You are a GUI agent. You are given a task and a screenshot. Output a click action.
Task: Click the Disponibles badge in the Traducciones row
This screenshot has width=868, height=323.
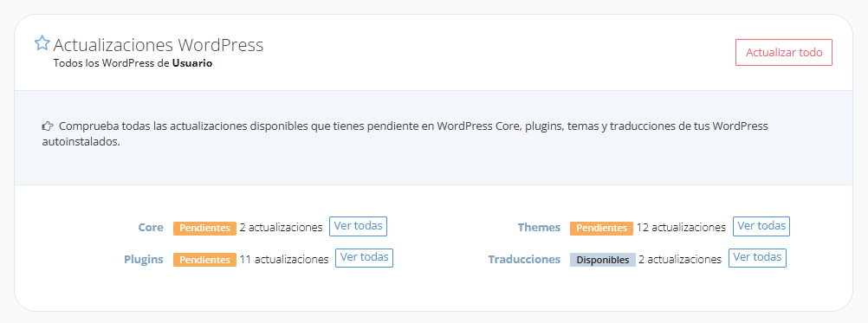603,260
